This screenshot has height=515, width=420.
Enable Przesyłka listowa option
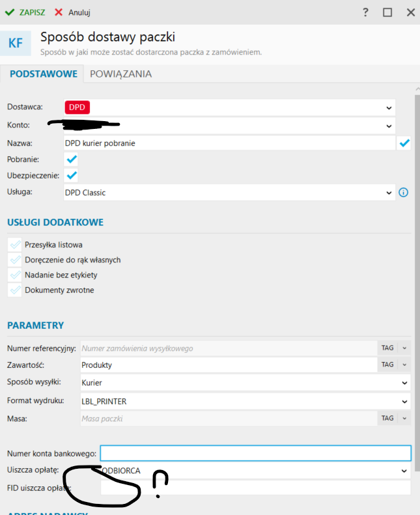point(15,245)
